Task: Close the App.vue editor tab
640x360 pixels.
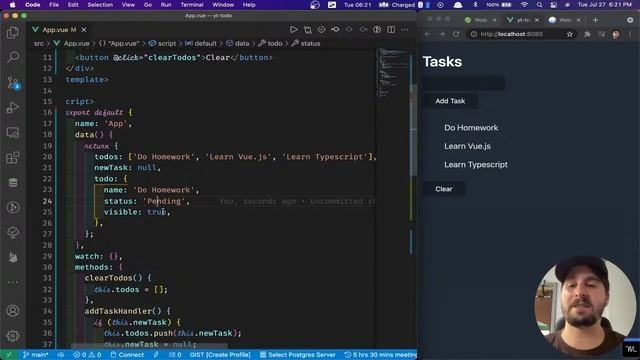Action: [x=84, y=30]
